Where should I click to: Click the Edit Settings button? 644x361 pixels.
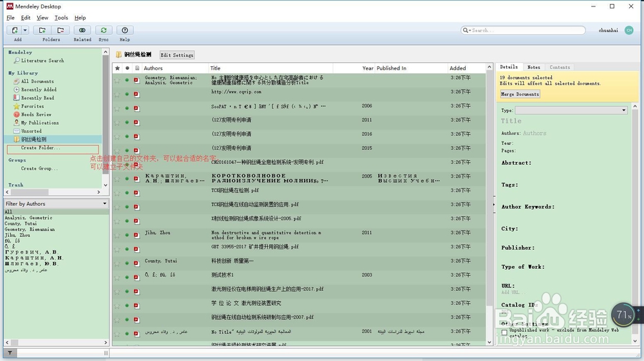[x=177, y=55]
